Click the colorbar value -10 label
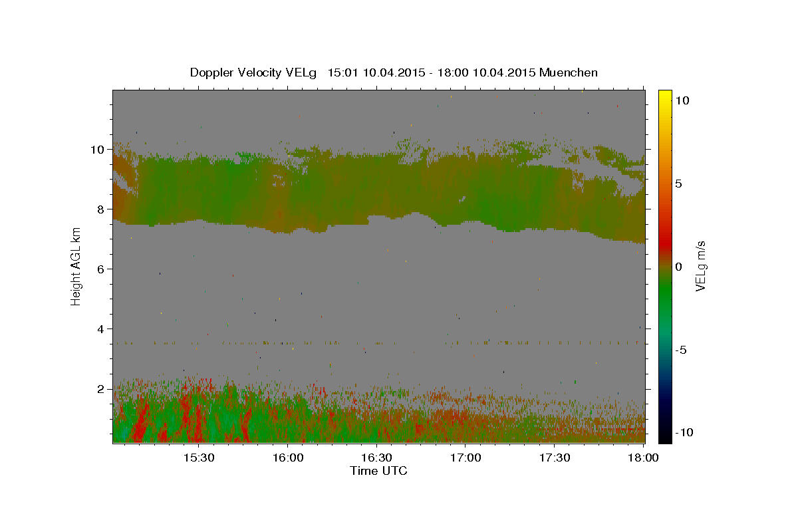This screenshot has height=532, width=798. coord(683,432)
